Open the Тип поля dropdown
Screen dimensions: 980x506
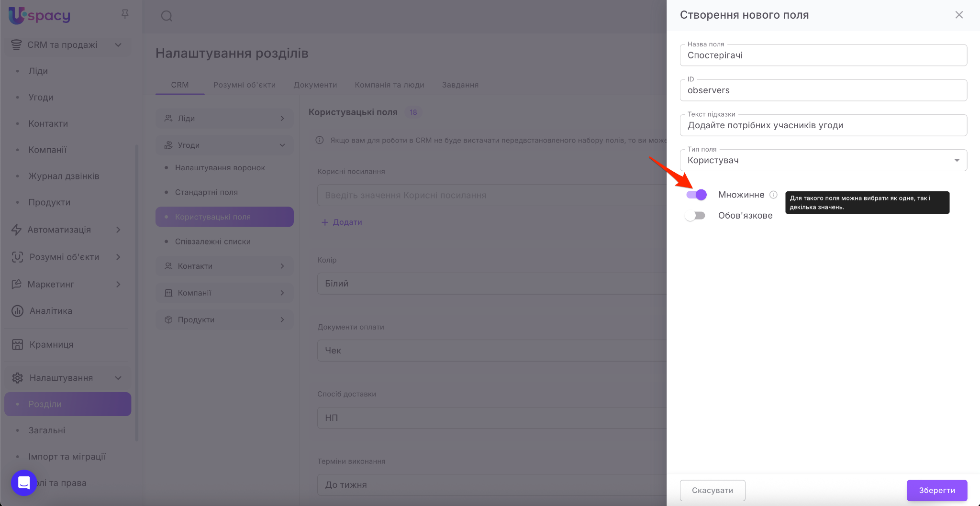[x=823, y=160]
